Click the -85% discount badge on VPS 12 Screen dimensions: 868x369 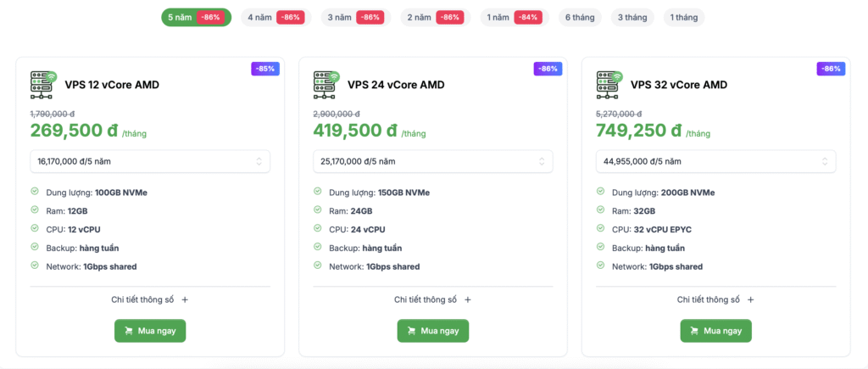click(264, 69)
